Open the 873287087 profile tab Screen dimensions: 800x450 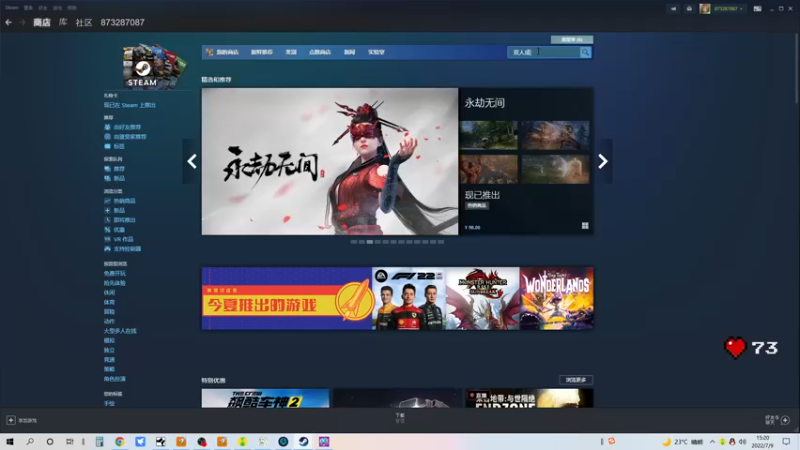tap(122, 22)
